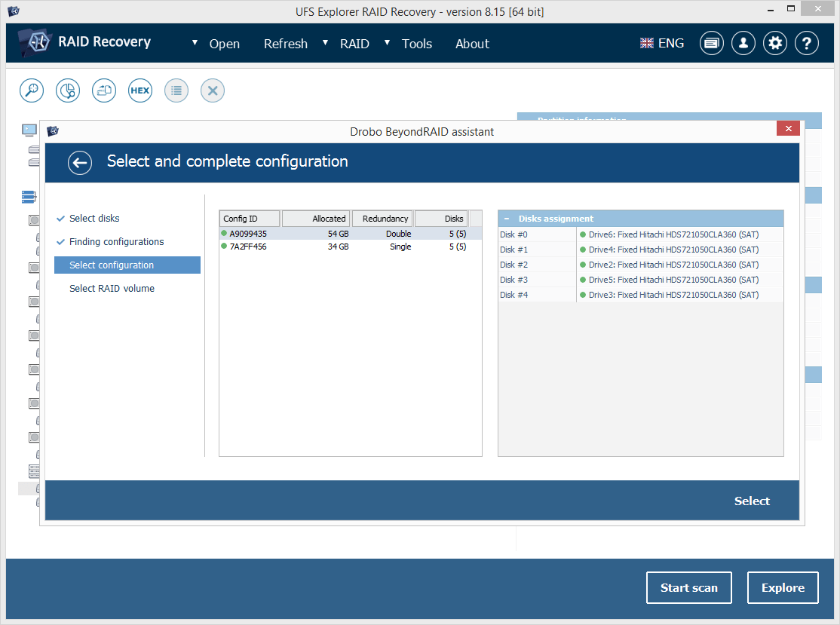Select the Select configuration step
The width and height of the screenshot is (840, 625).
click(127, 265)
